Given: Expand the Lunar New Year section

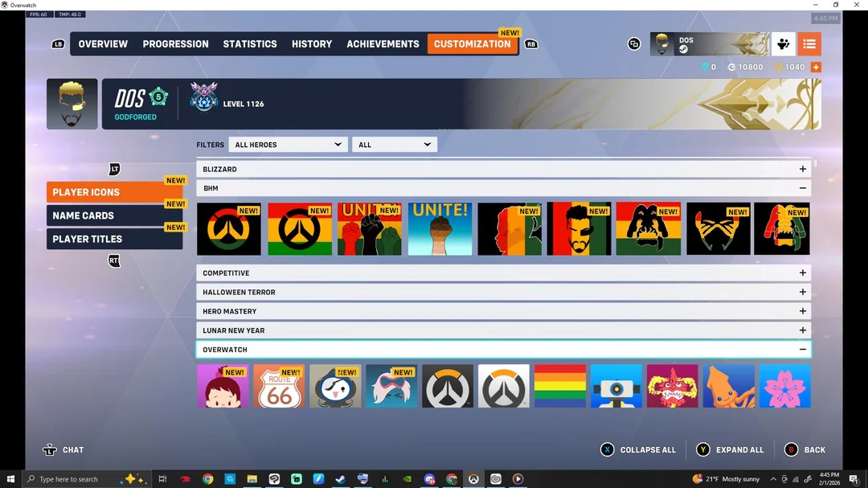Looking at the screenshot, I should (504, 330).
